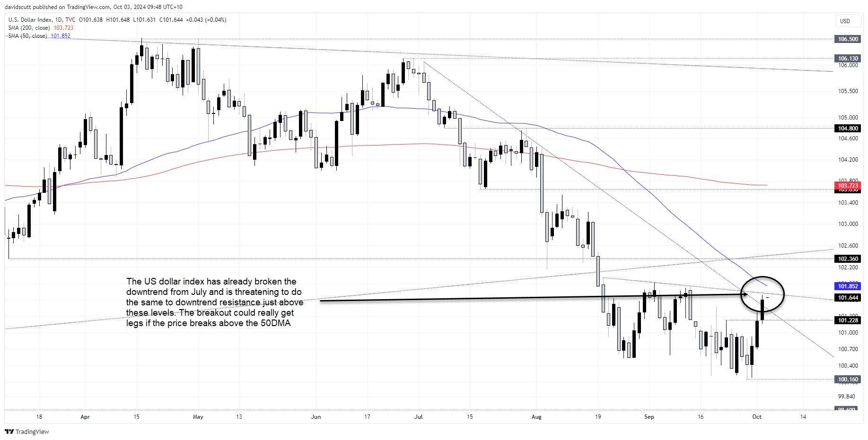Click the Jul date label on time axis
868x440 pixels.
click(418, 417)
